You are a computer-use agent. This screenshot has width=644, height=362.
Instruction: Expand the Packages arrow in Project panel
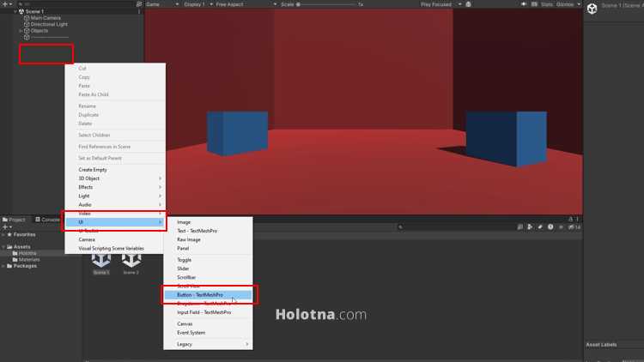[x=3, y=266]
